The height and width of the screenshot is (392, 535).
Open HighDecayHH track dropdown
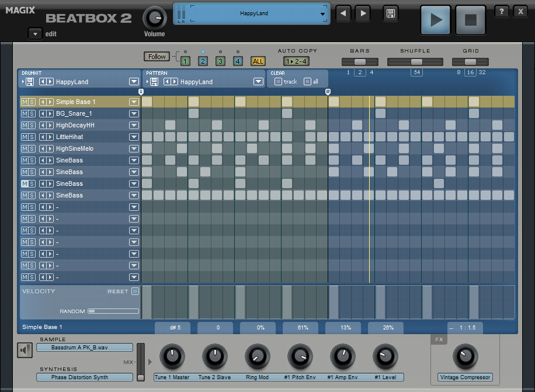coord(134,125)
